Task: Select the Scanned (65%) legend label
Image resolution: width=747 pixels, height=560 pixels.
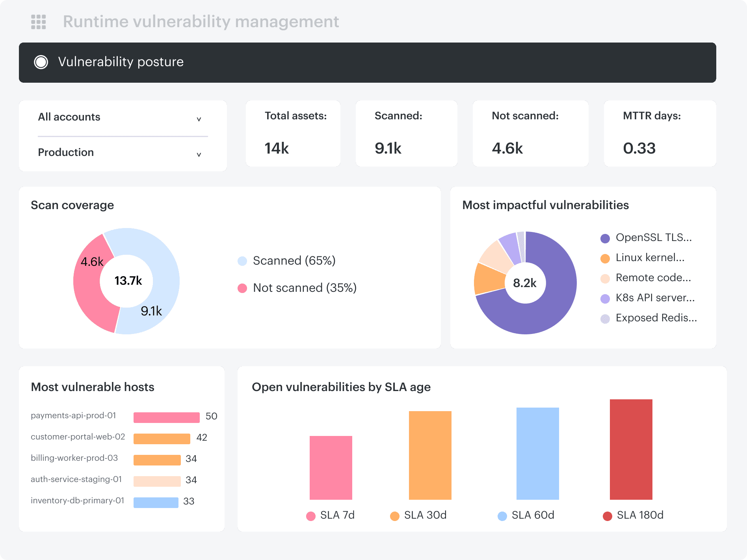Action: [x=294, y=261]
